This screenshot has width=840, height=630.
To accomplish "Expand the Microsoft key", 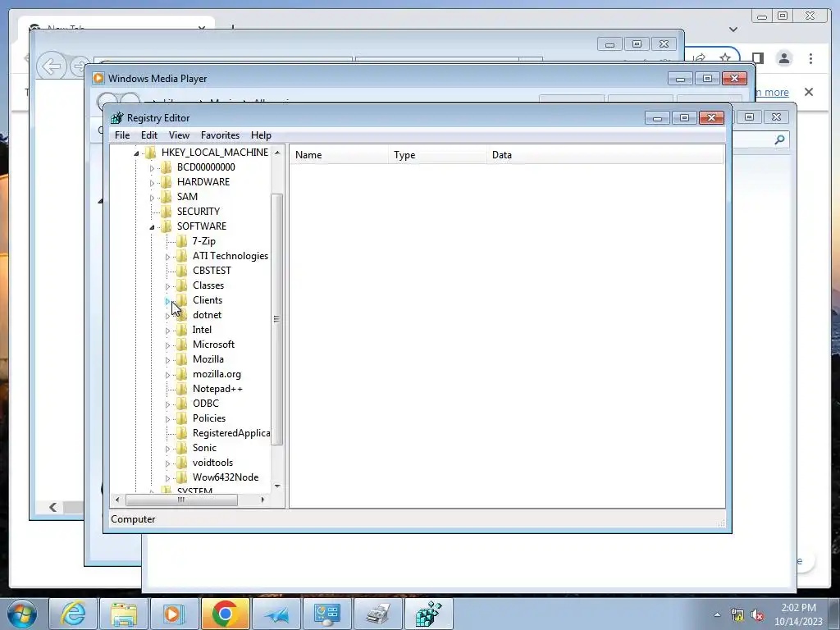I will [167, 345].
